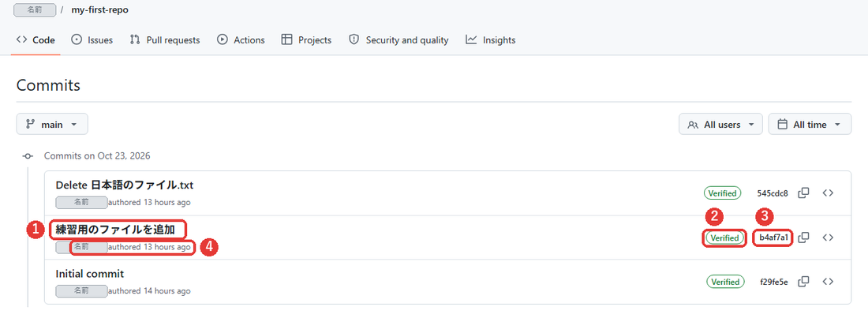Show Verified badge details for f29fe5e
This screenshot has width=868, height=318.
(x=724, y=282)
